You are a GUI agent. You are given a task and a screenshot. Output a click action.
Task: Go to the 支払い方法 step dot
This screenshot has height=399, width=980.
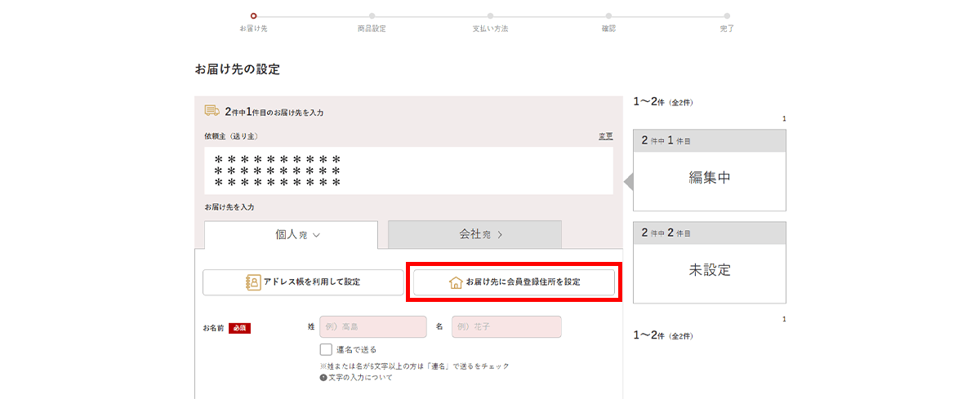point(490,16)
